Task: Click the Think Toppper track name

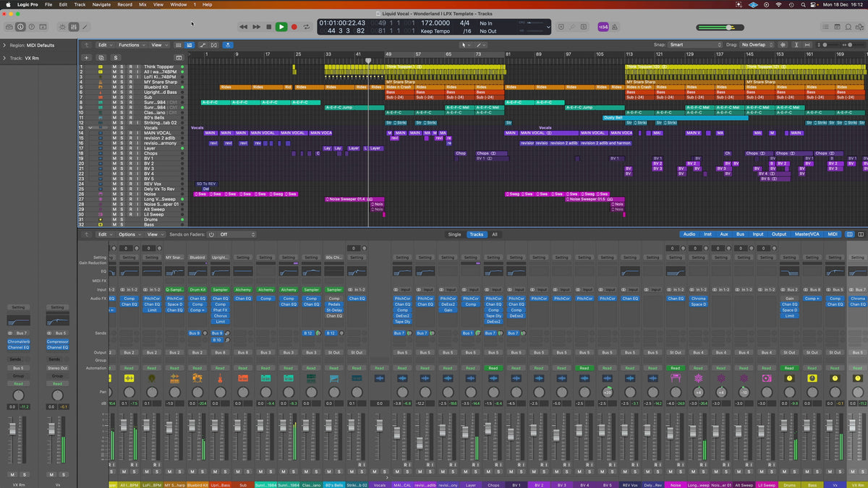Action: point(159,67)
